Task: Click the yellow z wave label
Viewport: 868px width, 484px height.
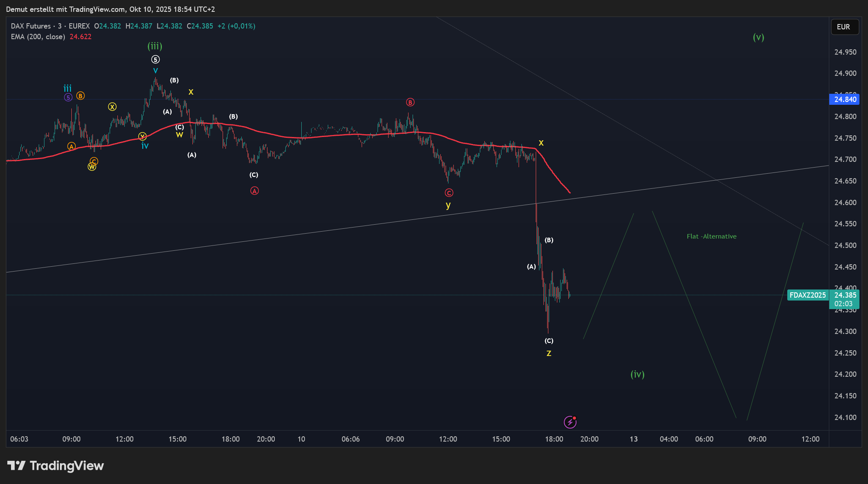Action: (x=549, y=354)
